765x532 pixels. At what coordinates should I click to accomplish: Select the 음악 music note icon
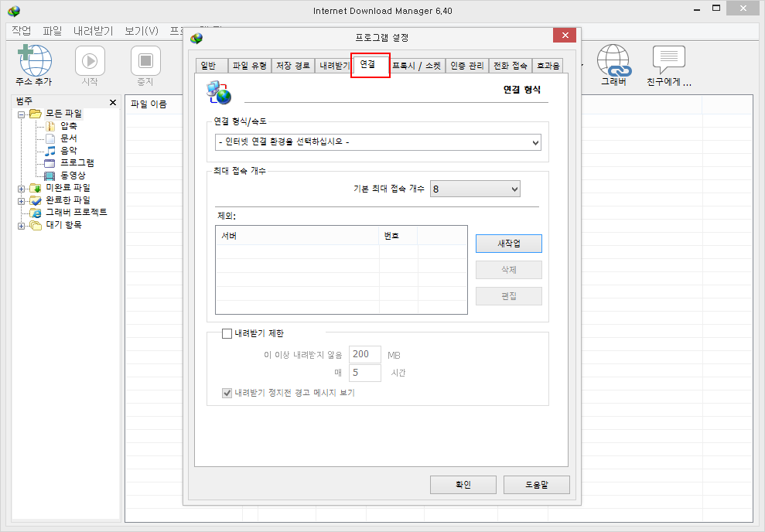tap(50, 151)
